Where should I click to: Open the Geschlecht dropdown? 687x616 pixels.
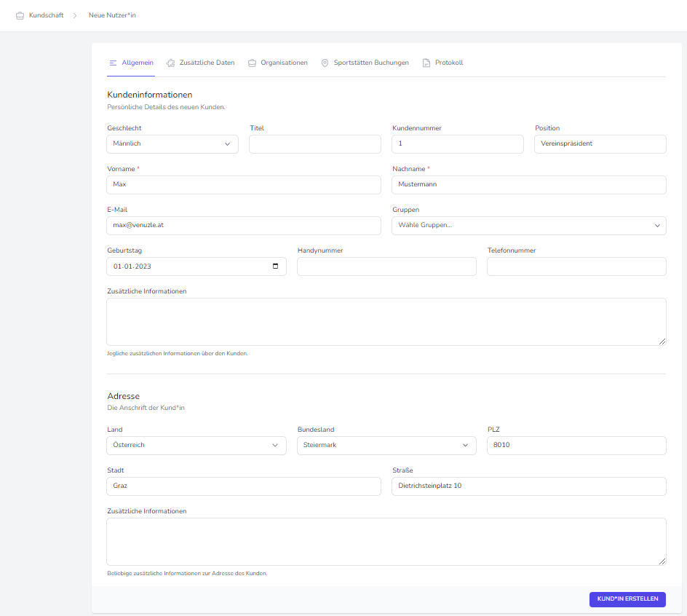[172, 144]
